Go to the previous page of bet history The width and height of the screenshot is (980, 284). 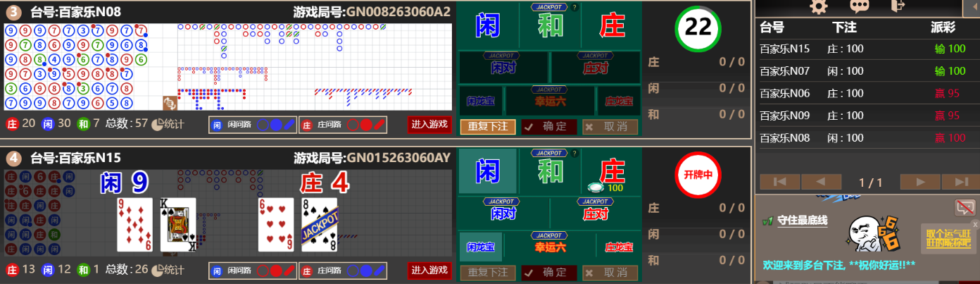tap(822, 182)
